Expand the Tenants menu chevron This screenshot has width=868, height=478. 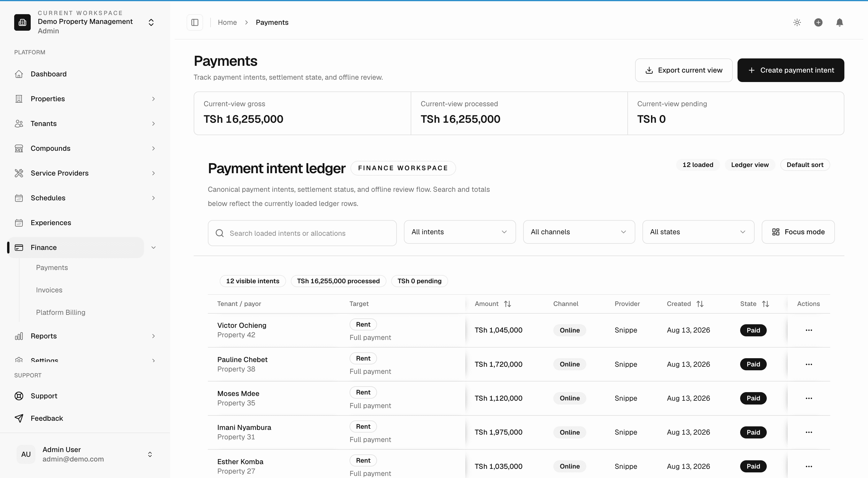pos(153,124)
